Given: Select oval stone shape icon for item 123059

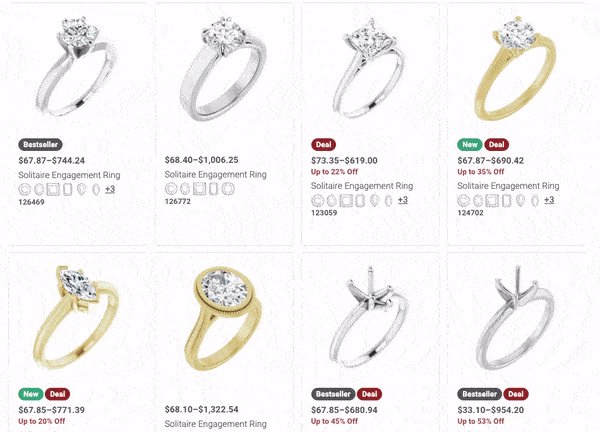Looking at the screenshot, I should click(x=331, y=200).
